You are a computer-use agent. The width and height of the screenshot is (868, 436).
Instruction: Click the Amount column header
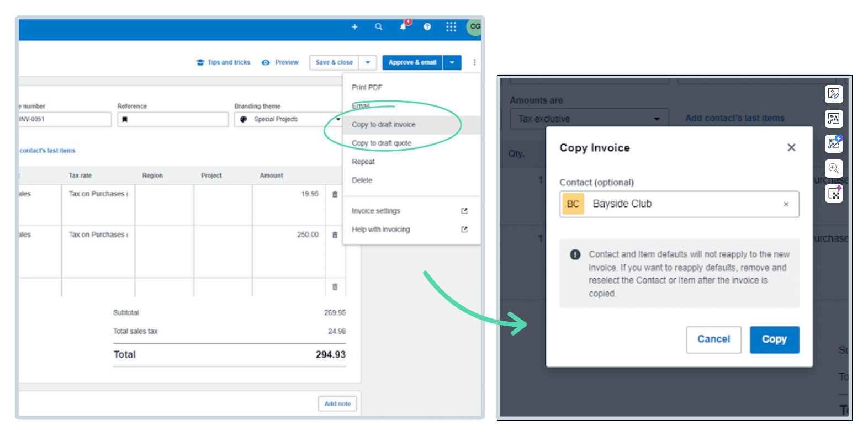pyautogui.click(x=271, y=176)
